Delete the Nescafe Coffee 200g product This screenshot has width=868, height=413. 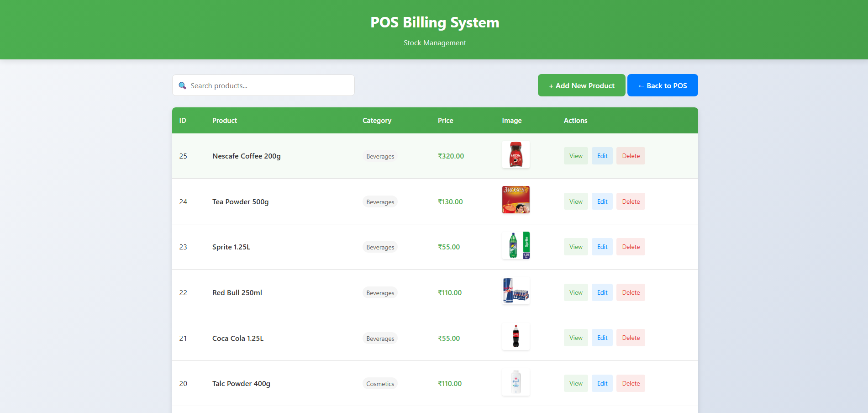coord(630,156)
